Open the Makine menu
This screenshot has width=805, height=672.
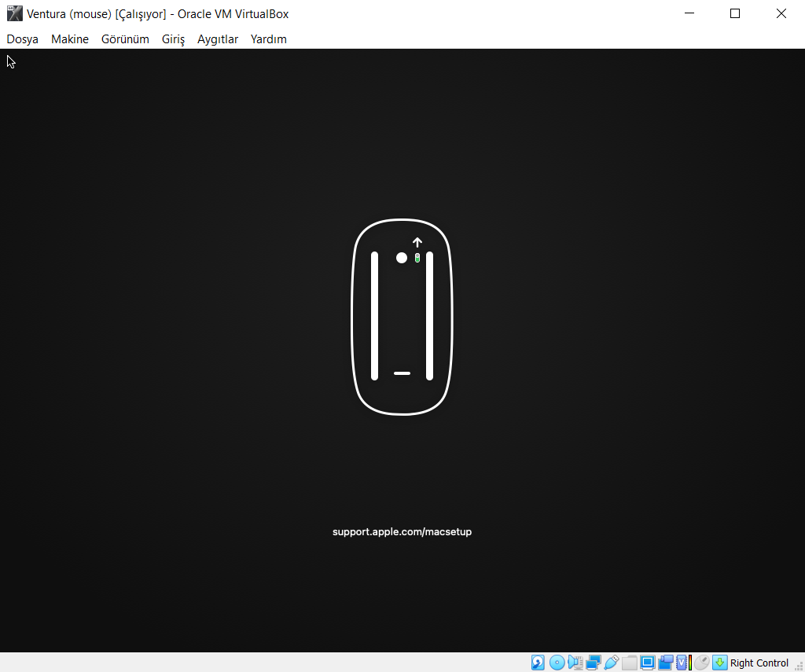(70, 39)
